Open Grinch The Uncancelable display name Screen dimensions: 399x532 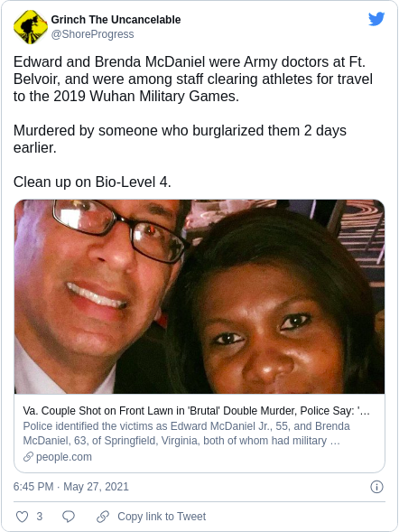116,20
